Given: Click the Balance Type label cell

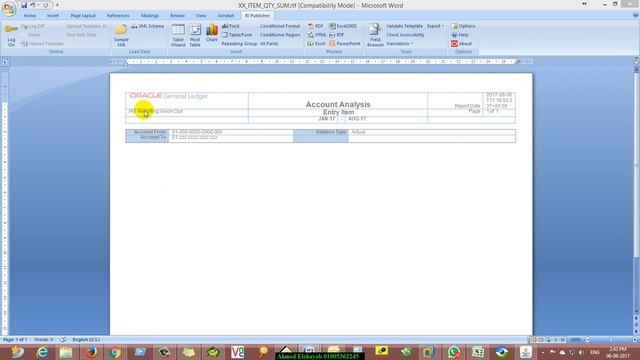Looking at the screenshot, I should (x=321, y=132).
